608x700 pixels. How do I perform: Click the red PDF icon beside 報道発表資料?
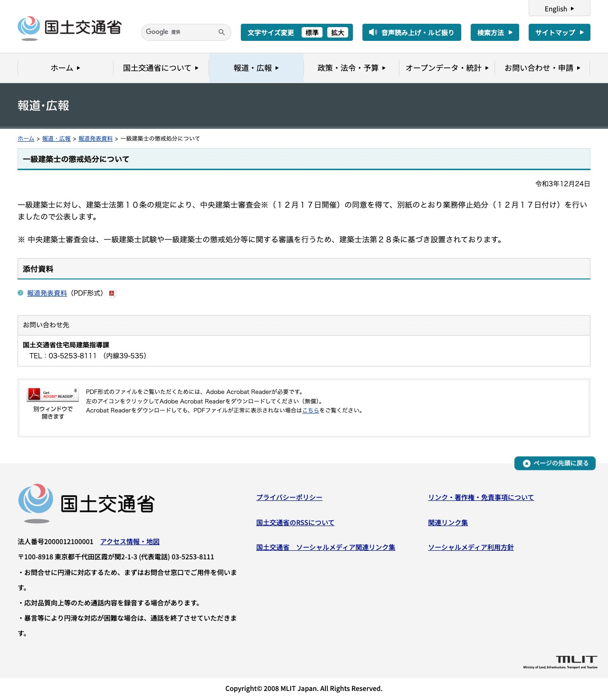click(x=112, y=294)
